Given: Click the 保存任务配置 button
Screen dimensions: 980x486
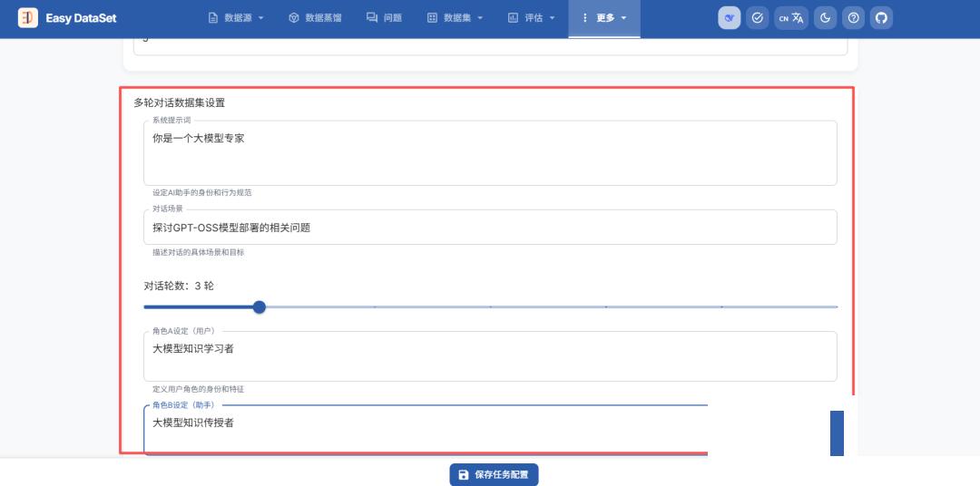Looking at the screenshot, I should [494, 475].
